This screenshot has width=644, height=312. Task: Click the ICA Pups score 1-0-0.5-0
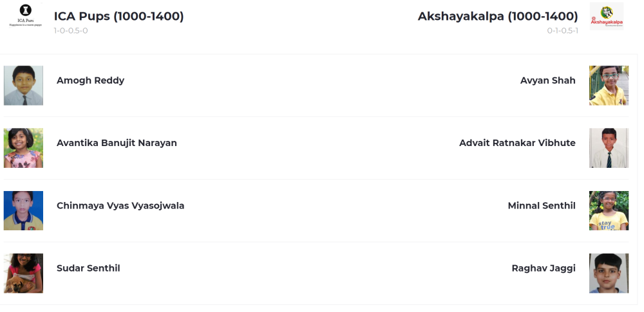71,30
